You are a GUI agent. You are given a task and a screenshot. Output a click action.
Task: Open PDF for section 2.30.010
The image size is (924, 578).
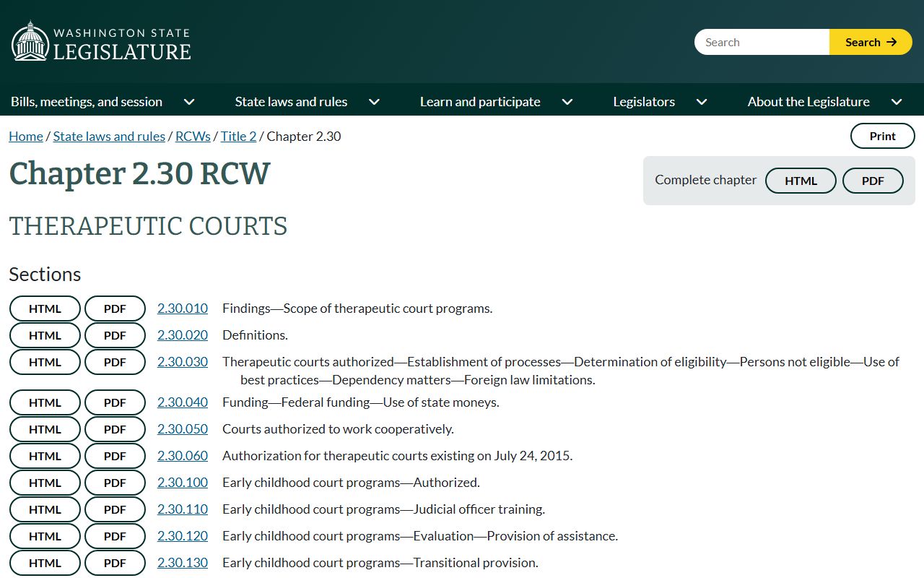[115, 309]
